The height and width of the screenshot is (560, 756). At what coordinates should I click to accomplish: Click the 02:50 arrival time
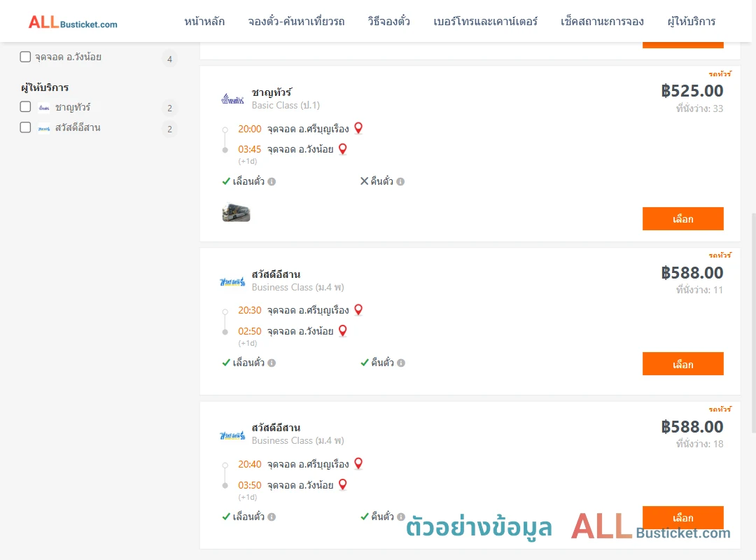[x=250, y=331]
